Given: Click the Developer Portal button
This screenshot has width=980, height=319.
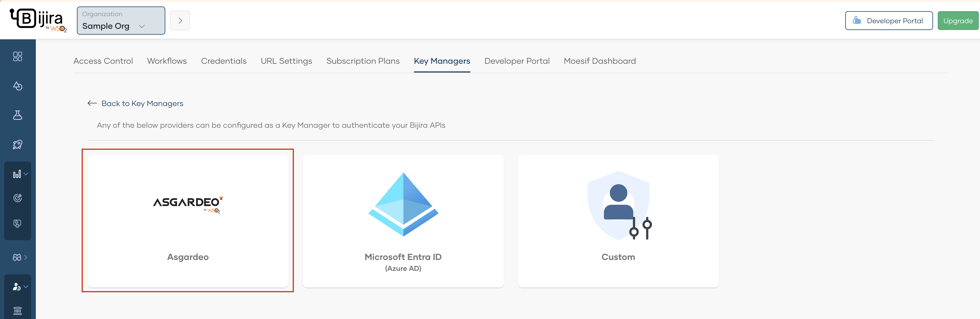Looking at the screenshot, I should 888,21.
